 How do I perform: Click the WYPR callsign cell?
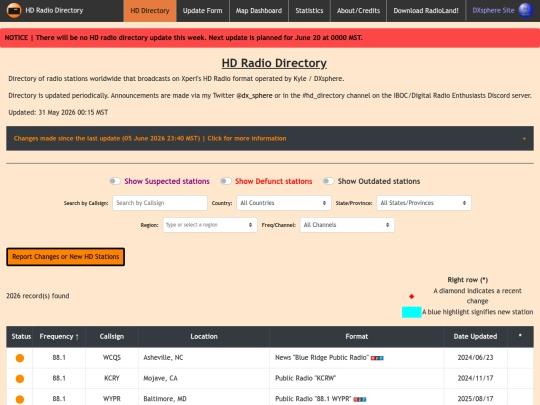pyautogui.click(x=112, y=398)
